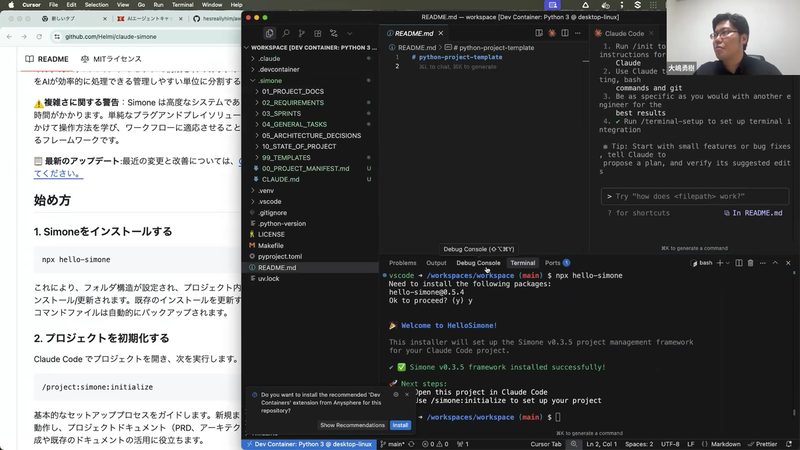Open the Remote Explorer view icon
This screenshot has width=800, height=450.
click(334, 33)
